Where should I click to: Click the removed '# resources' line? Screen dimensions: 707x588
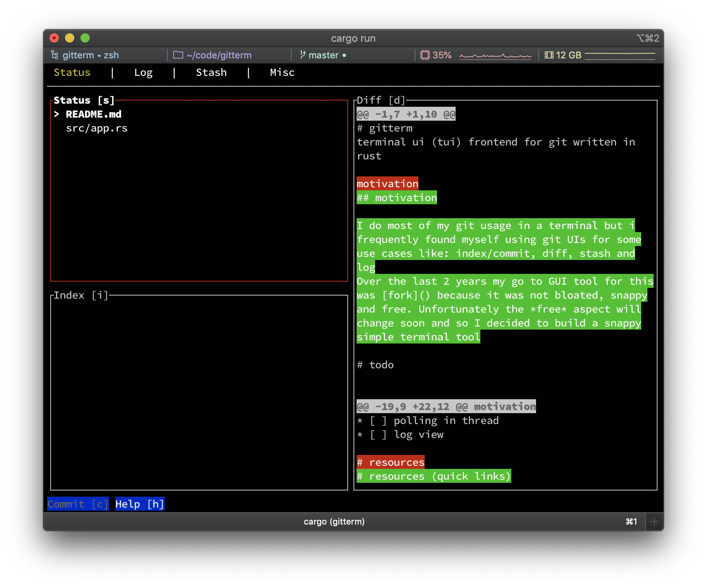(391, 462)
